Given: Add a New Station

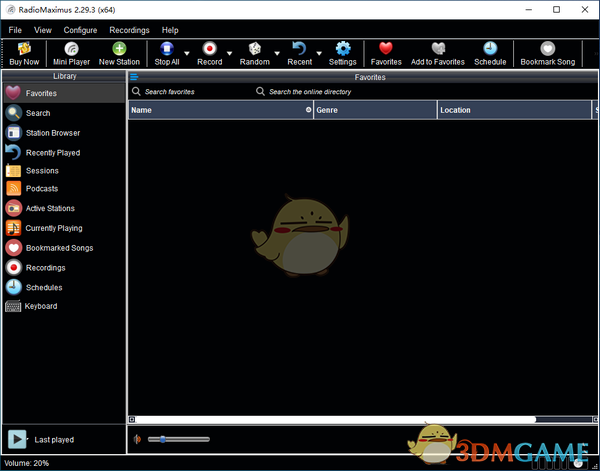Looking at the screenshot, I should (119, 54).
